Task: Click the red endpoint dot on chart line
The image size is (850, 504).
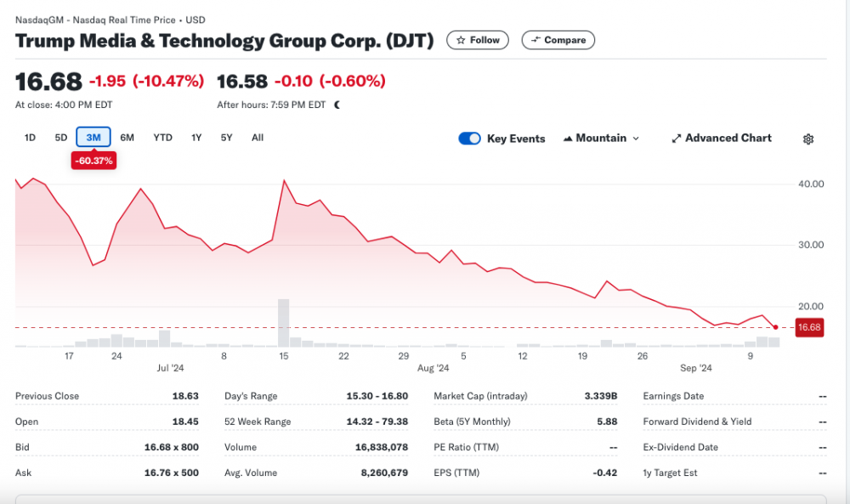Action: [775, 327]
